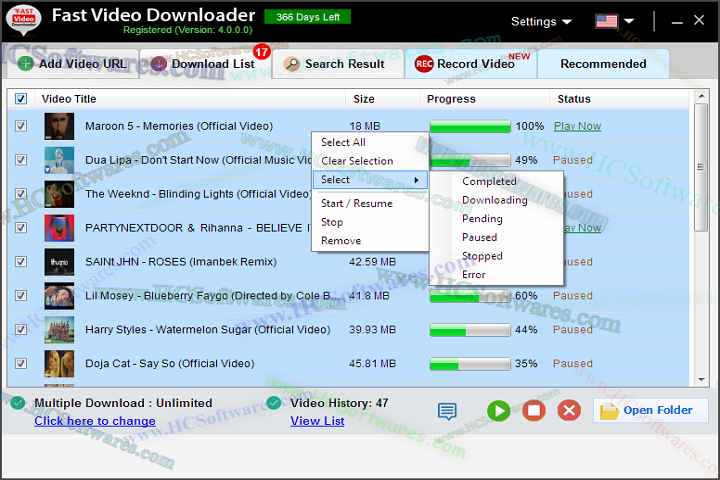Choose Start / Resume in context menu
720x480 pixels.
tap(370, 203)
